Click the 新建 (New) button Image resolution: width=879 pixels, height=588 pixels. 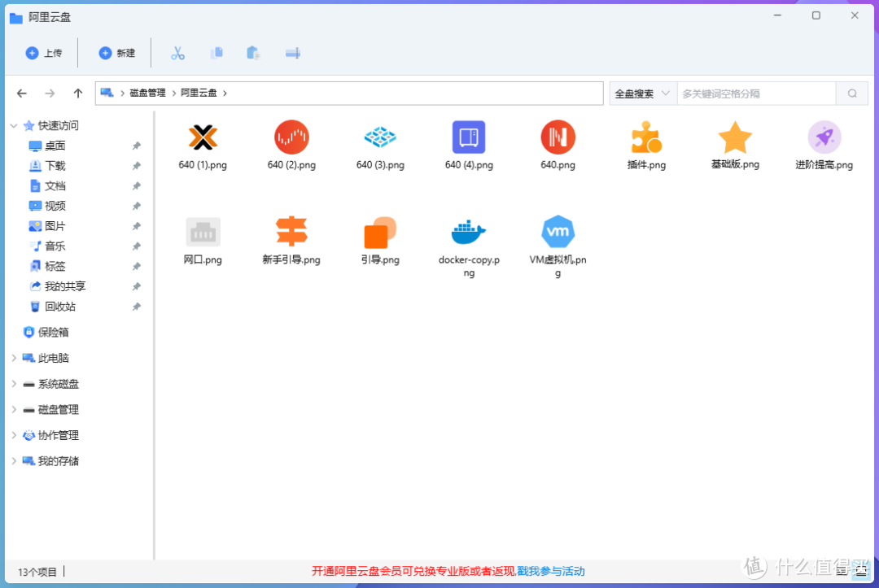coord(117,52)
